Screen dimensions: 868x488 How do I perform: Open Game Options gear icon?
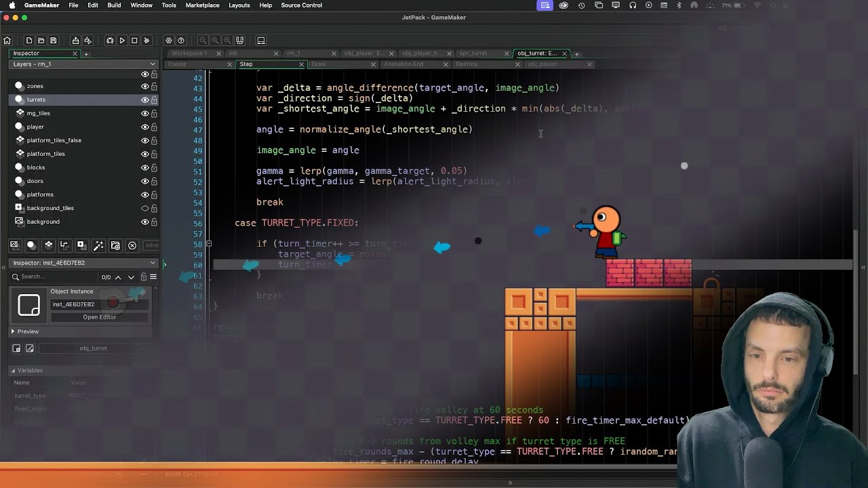click(x=169, y=41)
